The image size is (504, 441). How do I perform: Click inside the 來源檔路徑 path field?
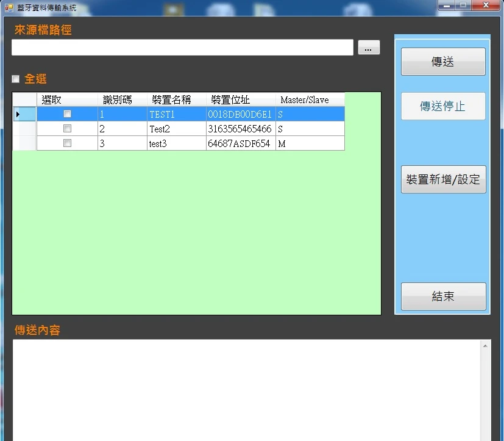[x=182, y=48]
